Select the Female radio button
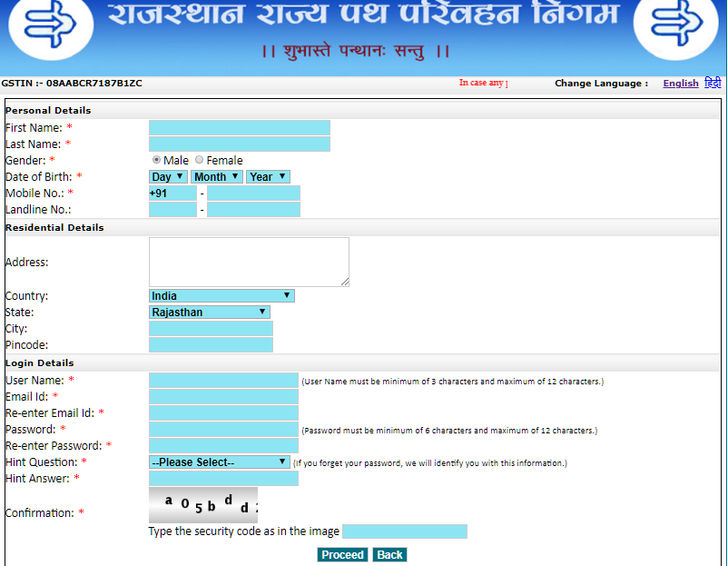This screenshot has height=566, width=728. [199, 160]
